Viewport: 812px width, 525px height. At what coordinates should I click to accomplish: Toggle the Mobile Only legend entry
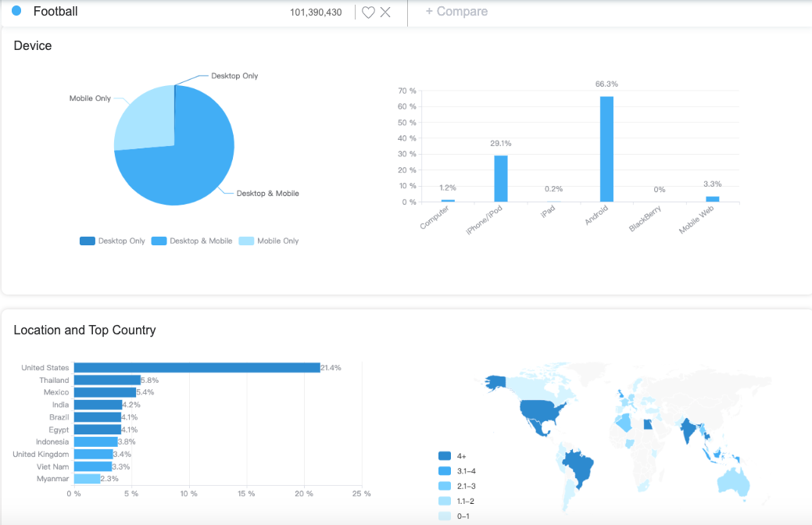click(x=269, y=241)
